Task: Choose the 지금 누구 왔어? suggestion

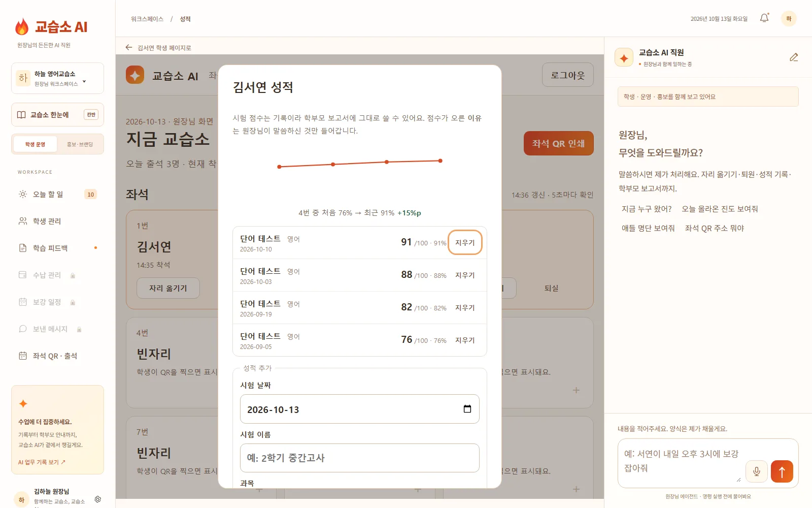Action: coord(647,209)
